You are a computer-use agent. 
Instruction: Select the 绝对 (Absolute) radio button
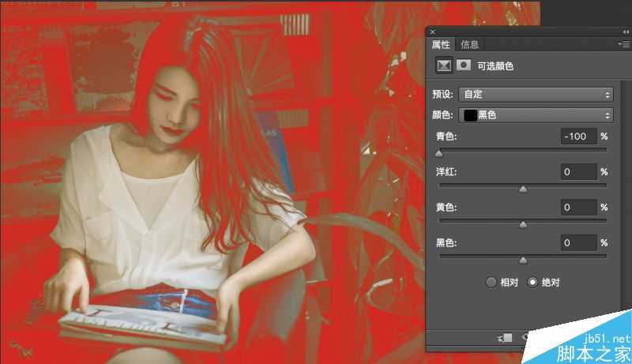532,282
